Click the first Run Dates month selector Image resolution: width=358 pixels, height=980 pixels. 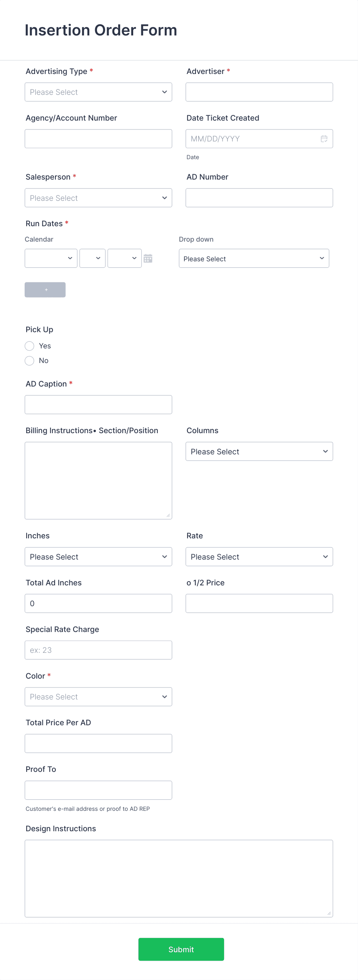[50, 258]
